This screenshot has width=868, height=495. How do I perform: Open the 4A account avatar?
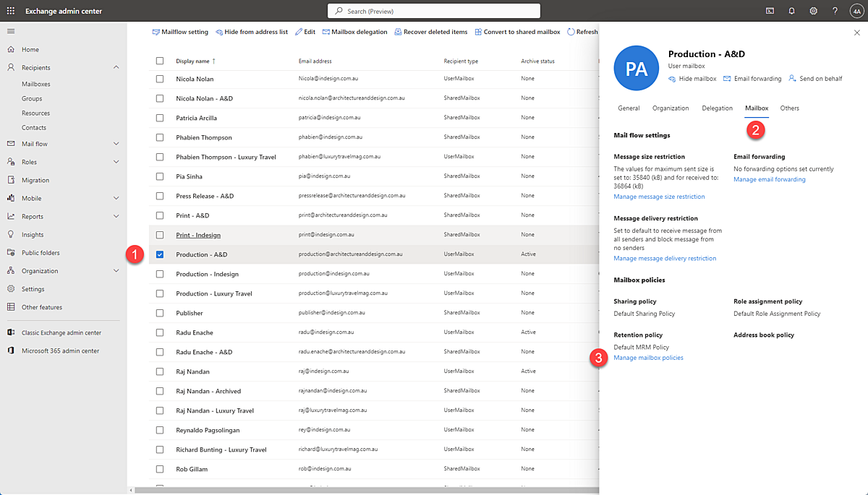click(x=856, y=11)
